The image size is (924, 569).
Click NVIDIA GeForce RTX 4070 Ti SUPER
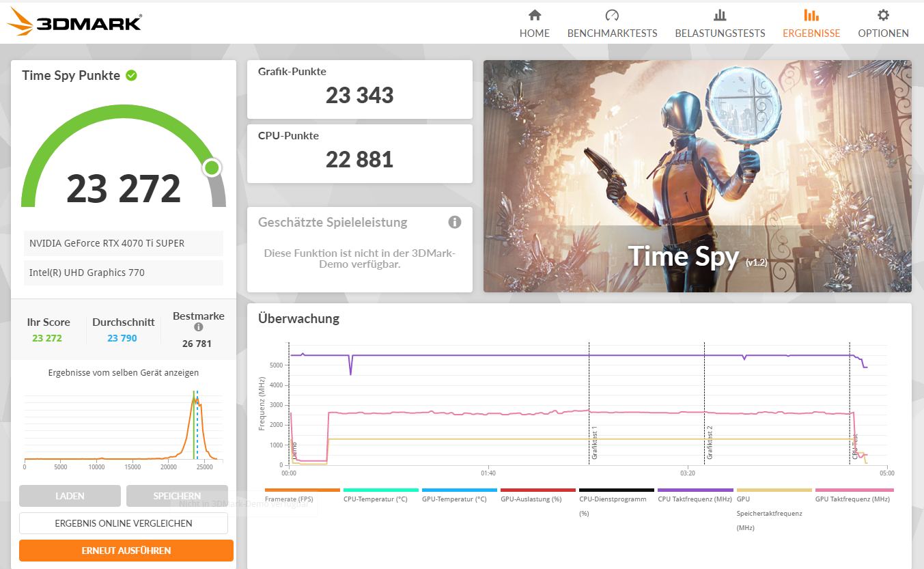[x=124, y=243]
